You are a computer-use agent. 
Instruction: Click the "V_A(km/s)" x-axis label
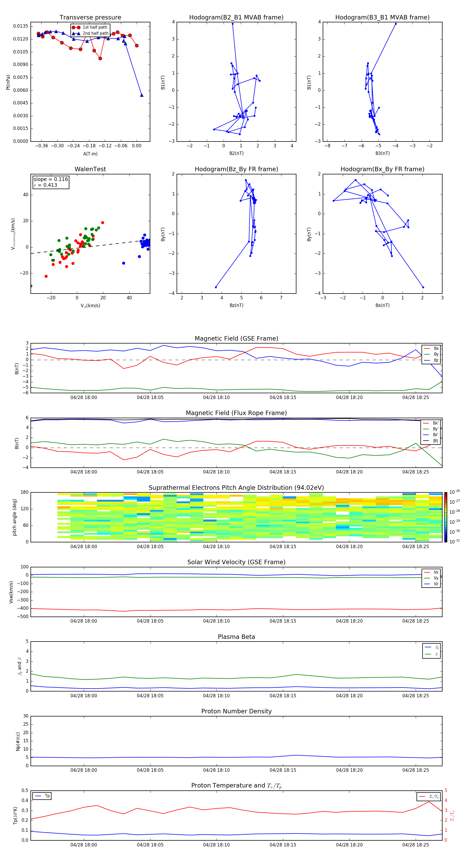90,306
